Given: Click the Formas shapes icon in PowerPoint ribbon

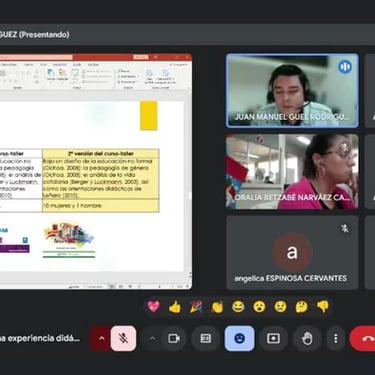Looking at the screenshot, I should click(51, 75).
